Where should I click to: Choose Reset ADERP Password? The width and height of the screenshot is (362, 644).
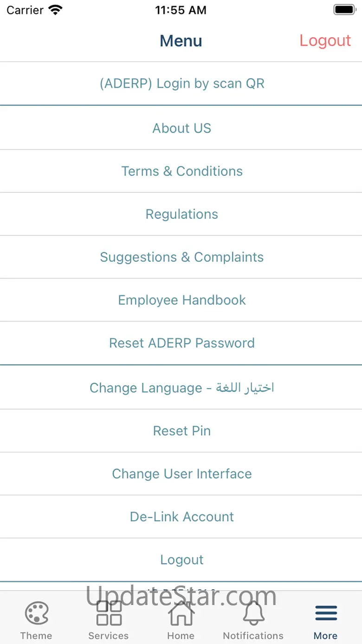click(x=182, y=343)
